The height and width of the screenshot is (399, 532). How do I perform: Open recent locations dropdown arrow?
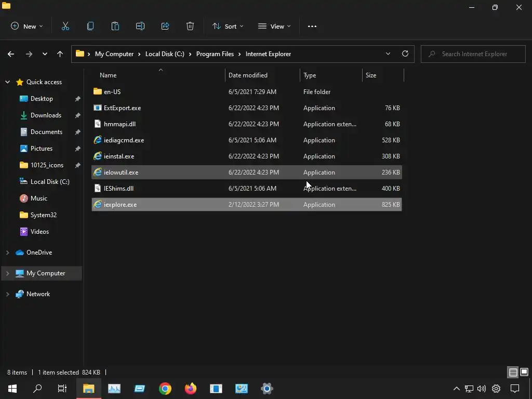pyautogui.click(x=45, y=54)
